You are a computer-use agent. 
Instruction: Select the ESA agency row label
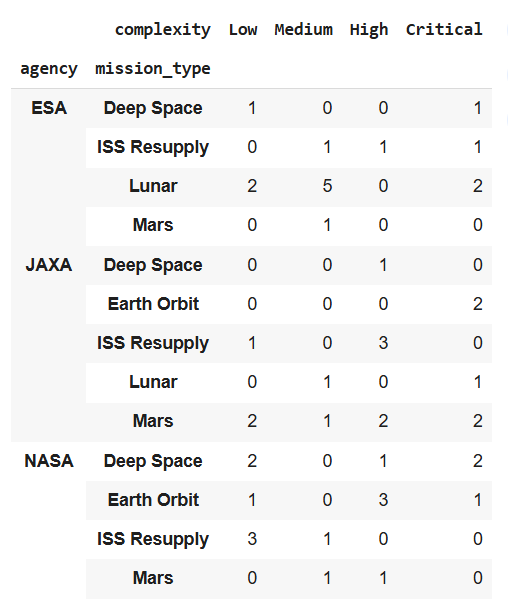coord(49,108)
